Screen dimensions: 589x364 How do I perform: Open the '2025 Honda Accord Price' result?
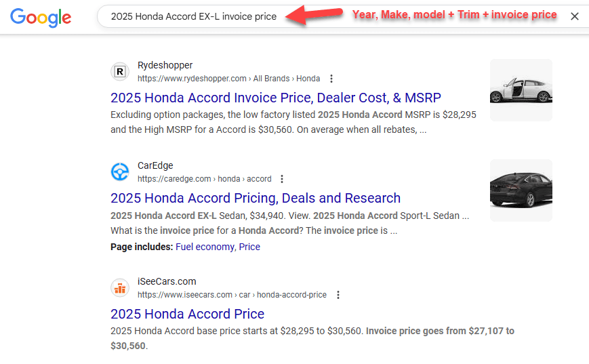(x=187, y=314)
